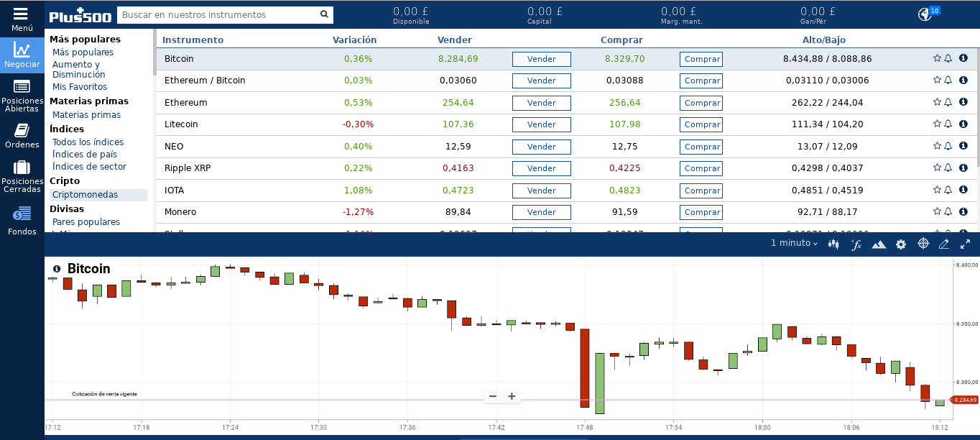Star Monero as favorite

(x=937, y=211)
